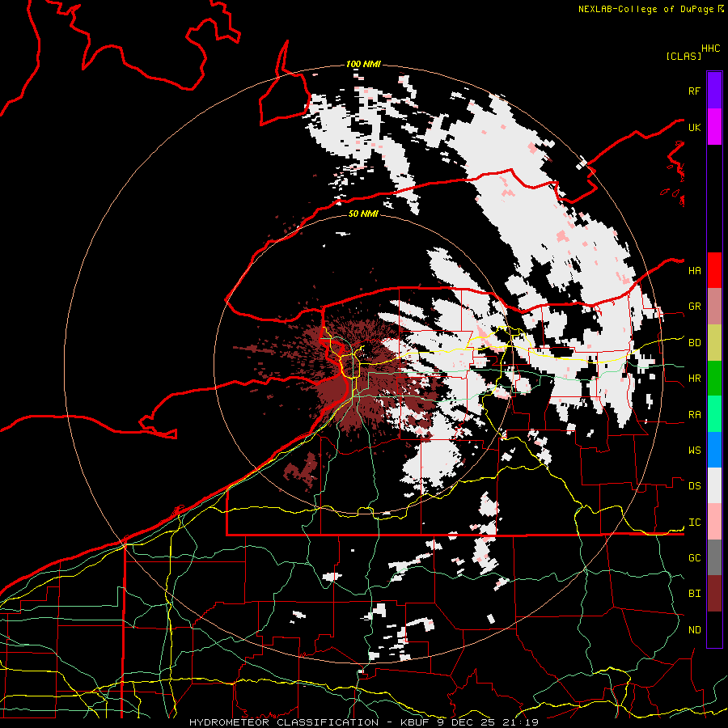Click the HHC product label

[711, 49]
